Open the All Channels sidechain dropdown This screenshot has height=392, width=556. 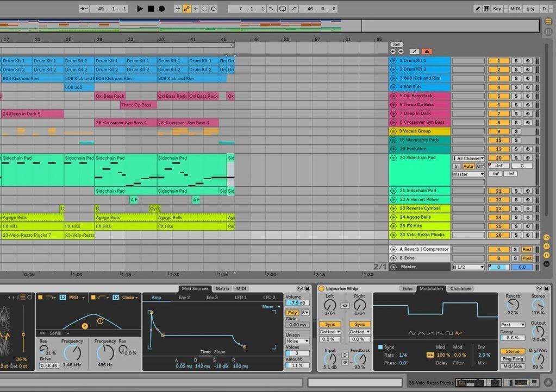click(468, 158)
